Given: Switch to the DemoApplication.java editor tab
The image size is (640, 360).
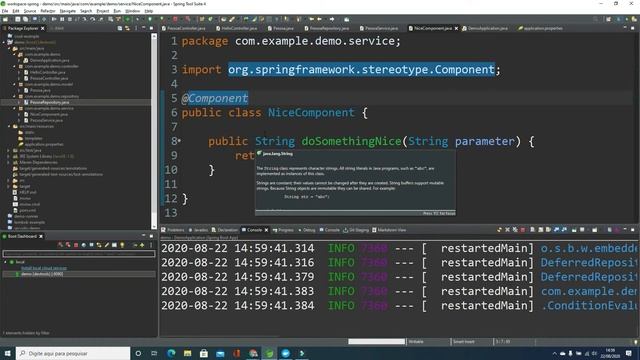Looking at the screenshot, I should click(x=485, y=28).
